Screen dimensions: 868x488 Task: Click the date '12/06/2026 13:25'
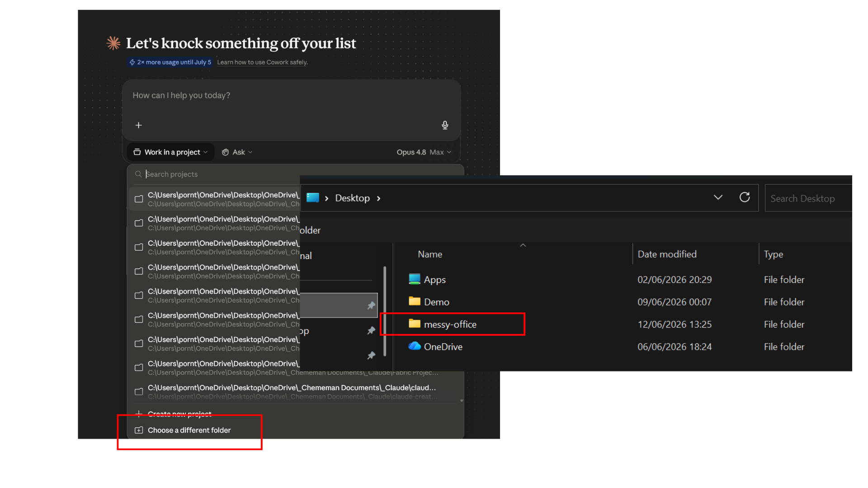coord(675,324)
